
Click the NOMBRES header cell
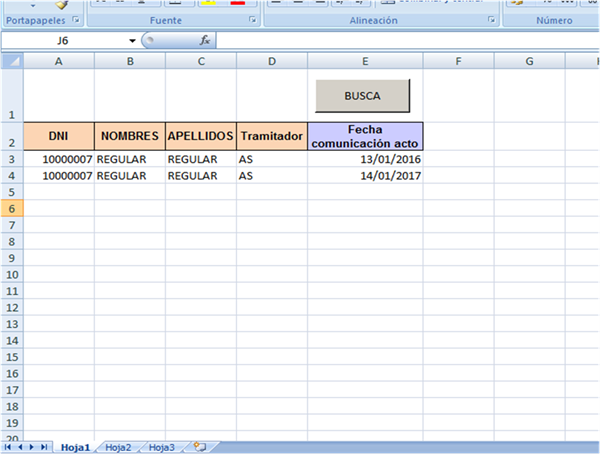click(x=130, y=136)
